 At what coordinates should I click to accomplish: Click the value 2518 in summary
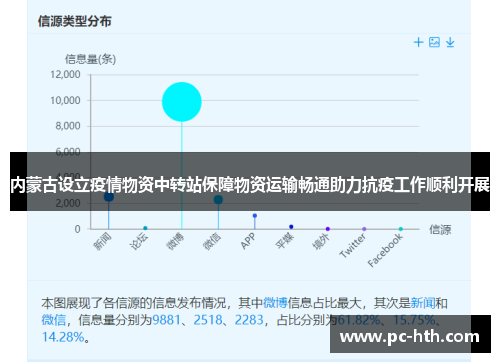point(208,320)
